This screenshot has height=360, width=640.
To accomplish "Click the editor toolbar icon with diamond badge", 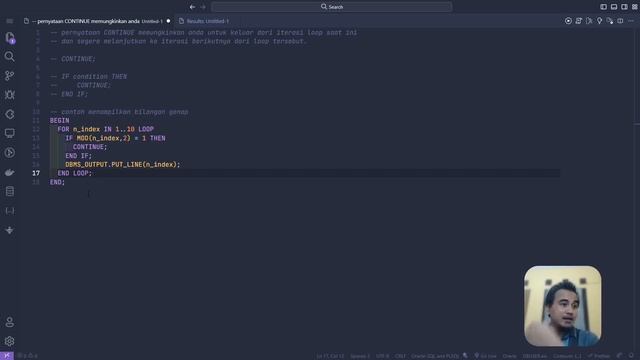I will click(610, 21).
